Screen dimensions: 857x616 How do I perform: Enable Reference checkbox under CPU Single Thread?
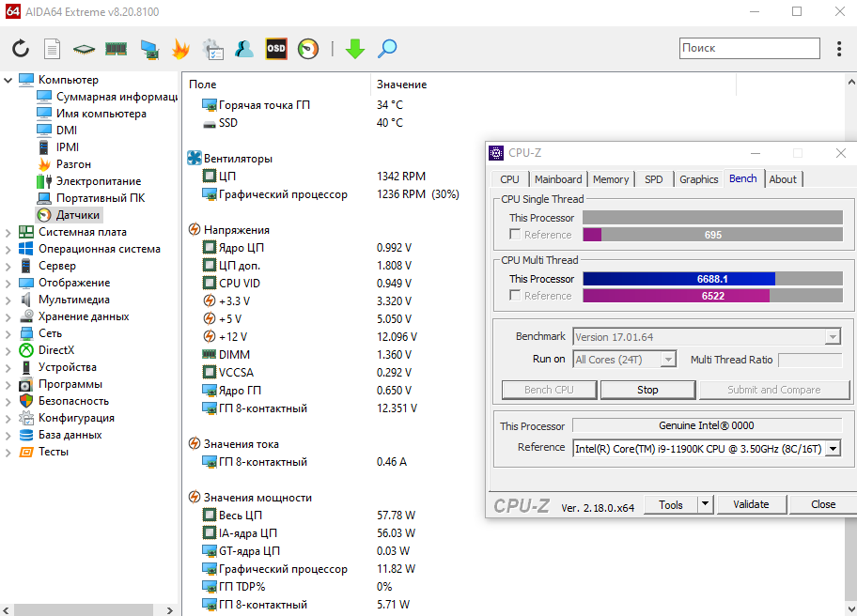(514, 234)
